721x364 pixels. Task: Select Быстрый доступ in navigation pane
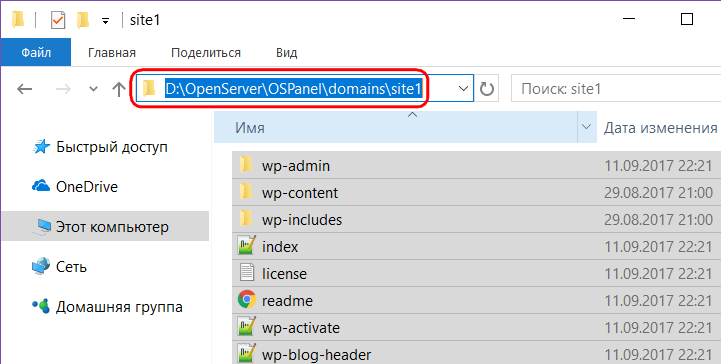(x=112, y=147)
